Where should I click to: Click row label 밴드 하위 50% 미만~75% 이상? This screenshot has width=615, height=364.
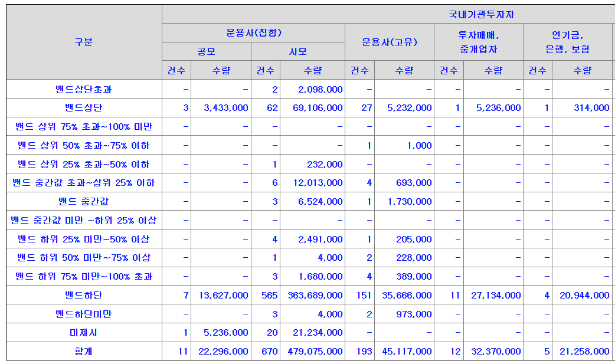[84, 257]
